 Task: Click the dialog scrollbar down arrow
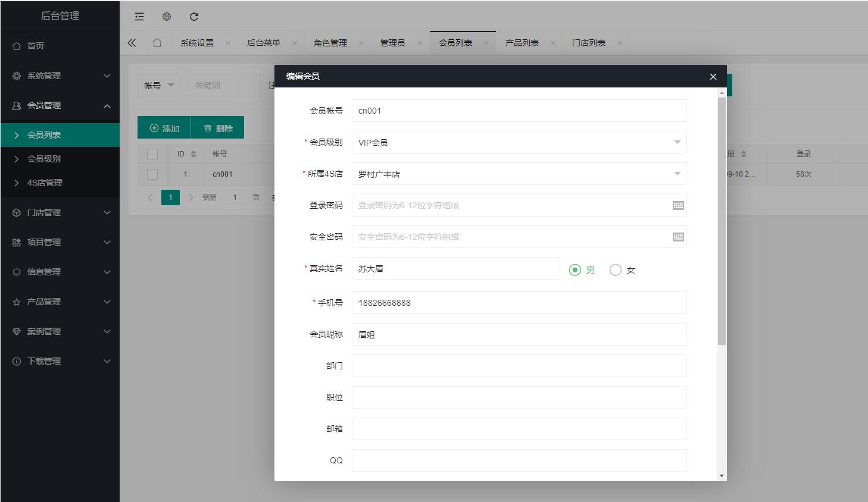tap(722, 476)
